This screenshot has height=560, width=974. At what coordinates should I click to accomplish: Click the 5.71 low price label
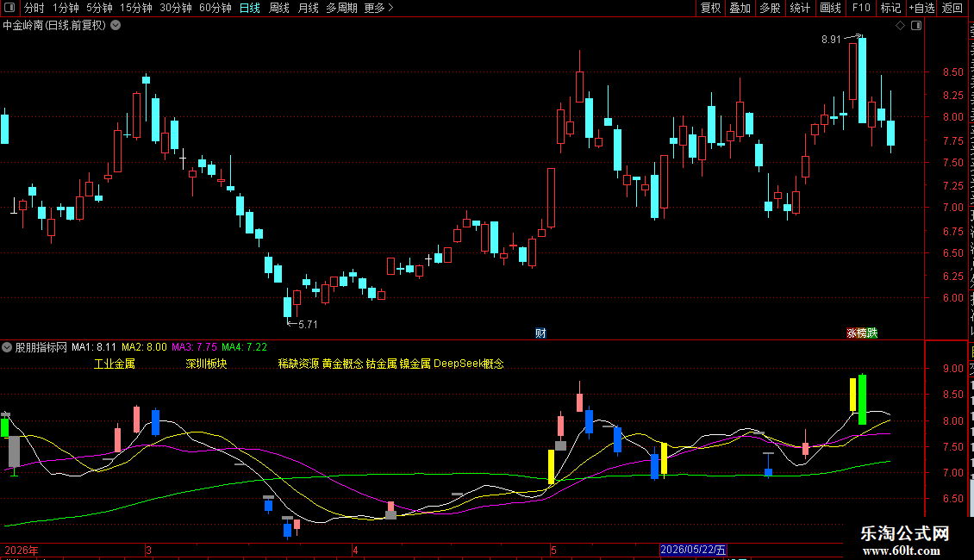pyautogui.click(x=308, y=325)
